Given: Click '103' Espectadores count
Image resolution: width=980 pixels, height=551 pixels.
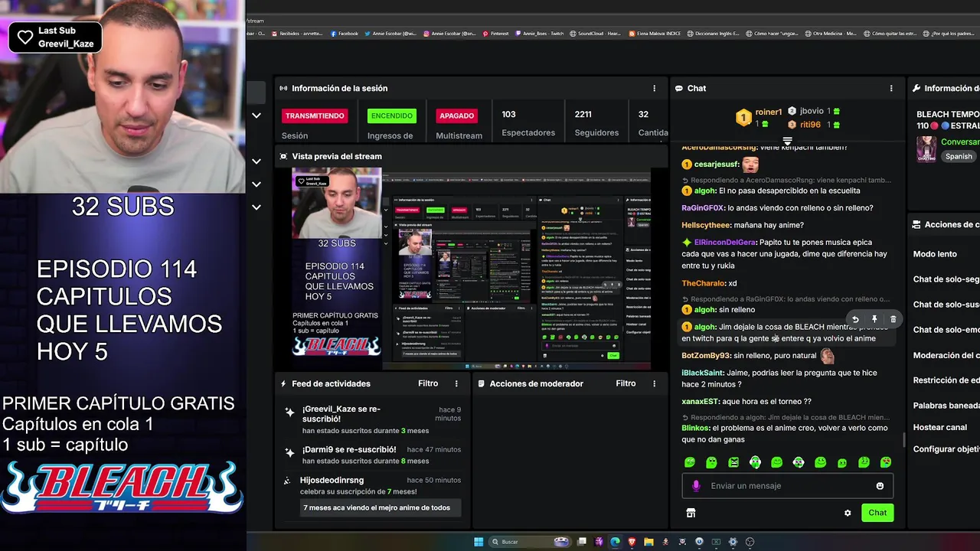Looking at the screenshot, I should [508, 114].
